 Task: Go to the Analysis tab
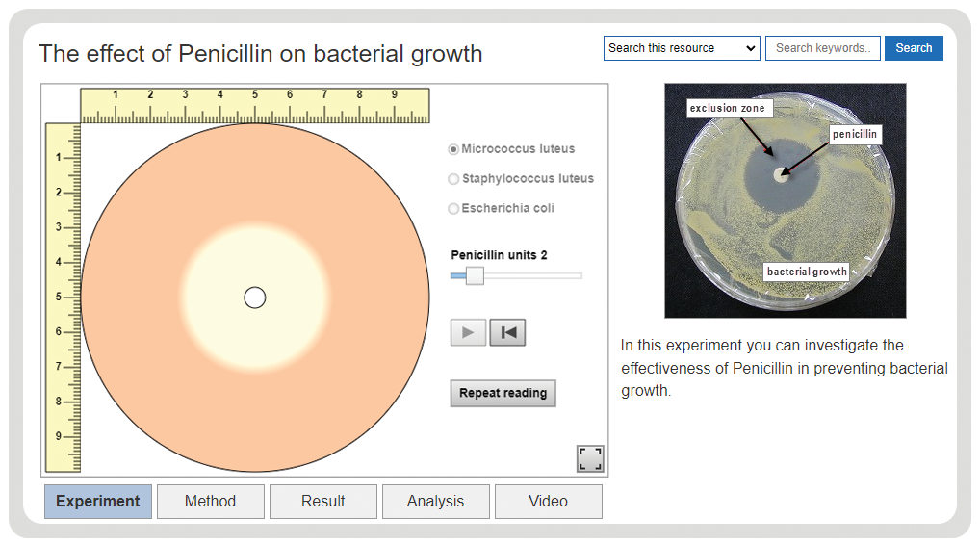pyautogui.click(x=436, y=502)
